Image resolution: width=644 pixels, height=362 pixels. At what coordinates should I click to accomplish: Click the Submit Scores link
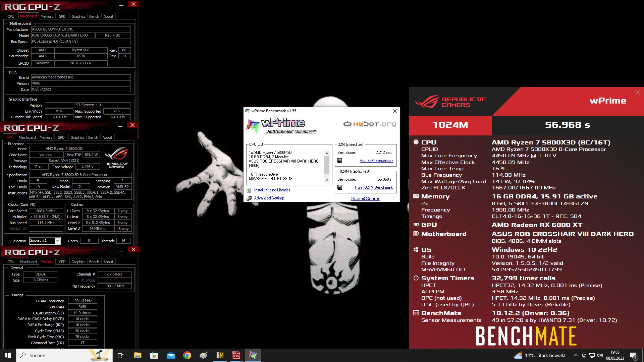(366, 198)
